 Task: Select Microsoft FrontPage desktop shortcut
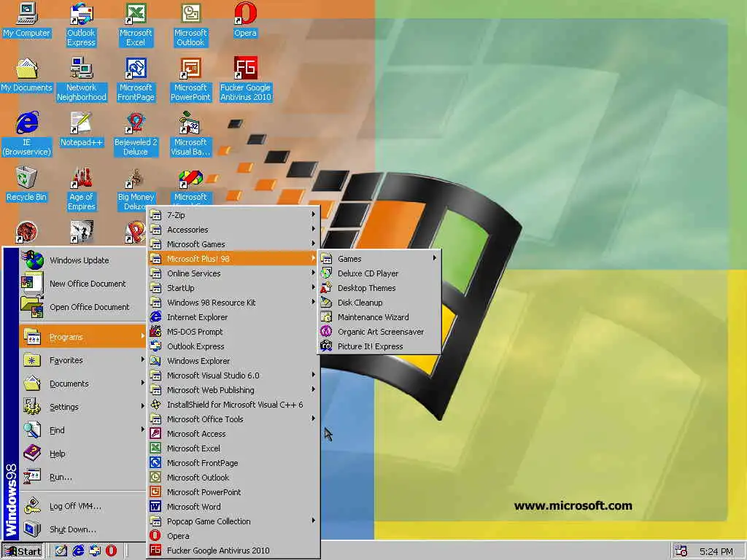136,79
